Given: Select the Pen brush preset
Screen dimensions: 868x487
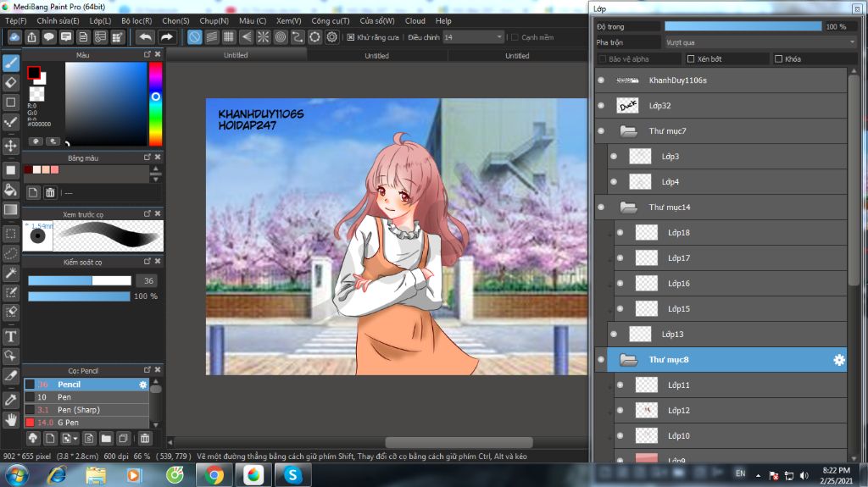Looking at the screenshot, I should click(x=87, y=396).
